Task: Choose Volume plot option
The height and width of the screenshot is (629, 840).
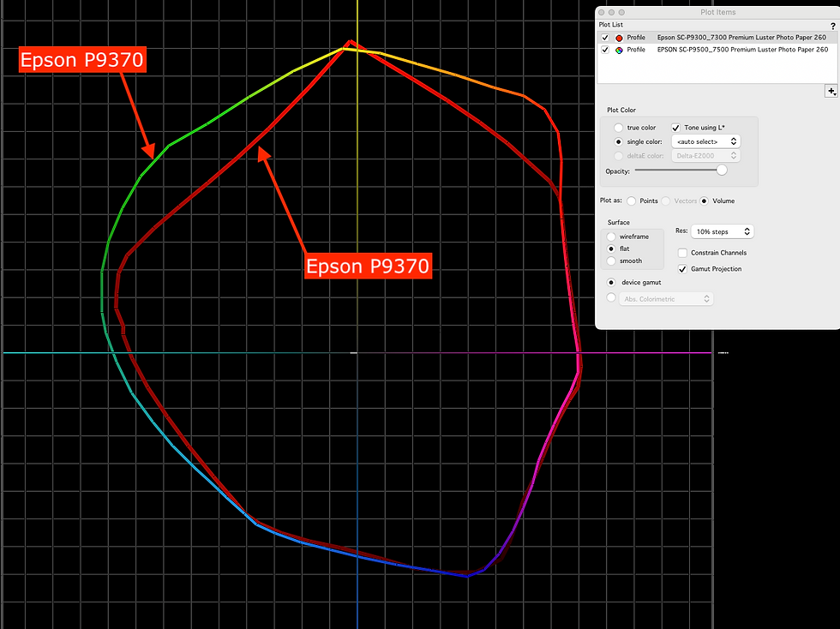Action: (704, 201)
